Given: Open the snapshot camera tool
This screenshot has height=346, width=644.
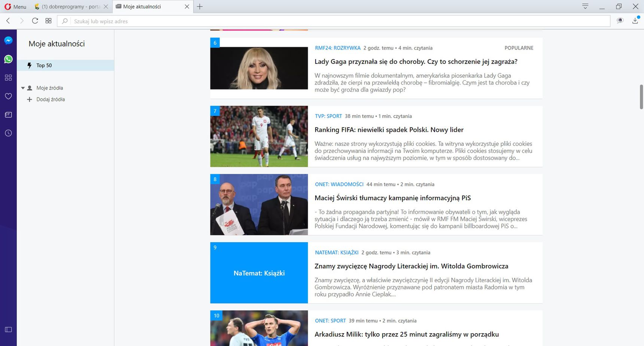Looking at the screenshot, I should [x=620, y=21].
